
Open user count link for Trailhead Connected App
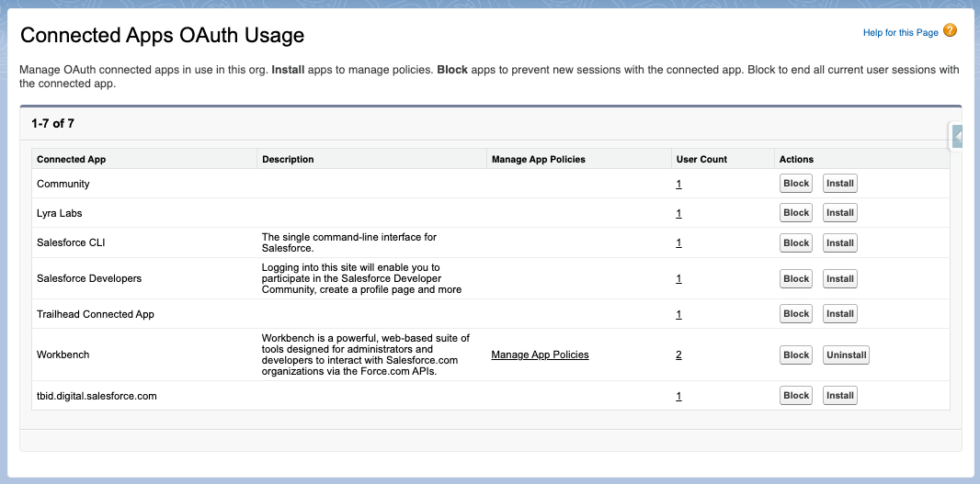pyautogui.click(x=678, y=314)
